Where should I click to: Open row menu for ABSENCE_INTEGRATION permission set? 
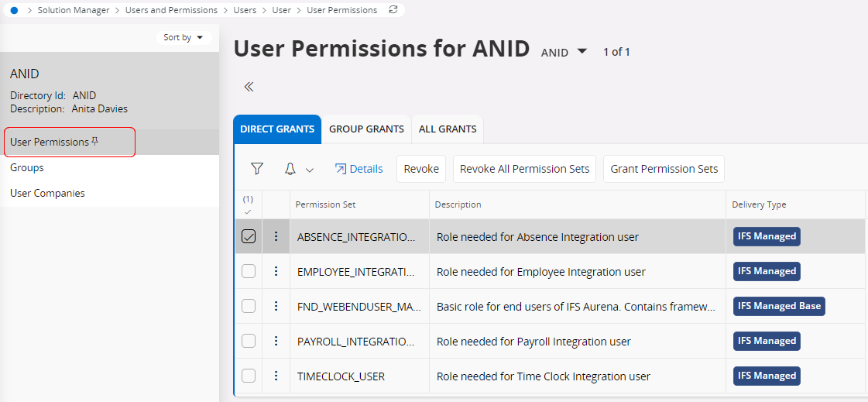[x=276, y=237]
